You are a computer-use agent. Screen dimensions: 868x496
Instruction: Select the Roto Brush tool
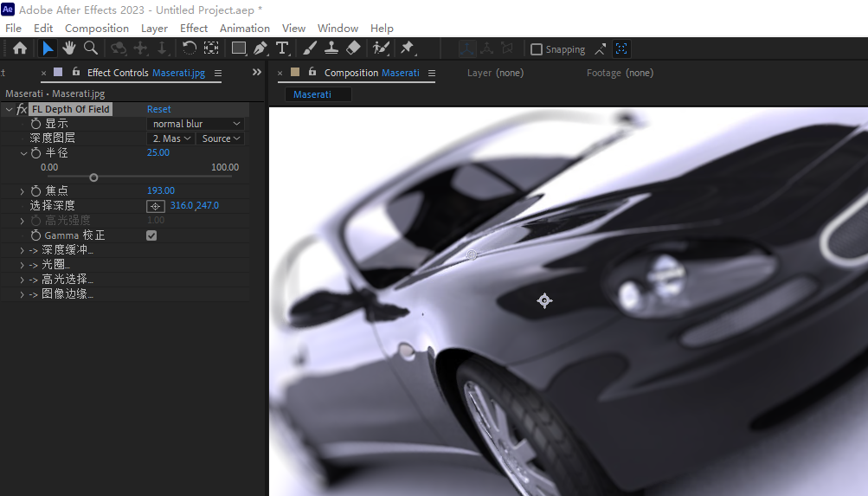coord(381,48)
